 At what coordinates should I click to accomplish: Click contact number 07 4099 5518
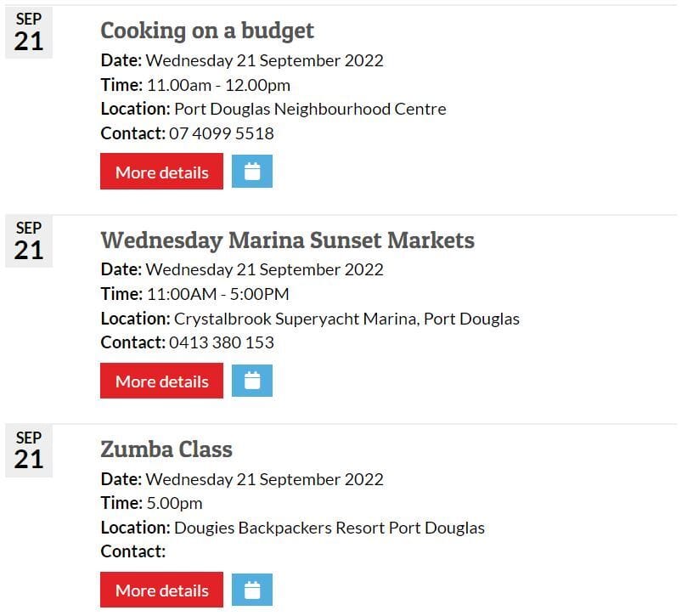(221, 133)
